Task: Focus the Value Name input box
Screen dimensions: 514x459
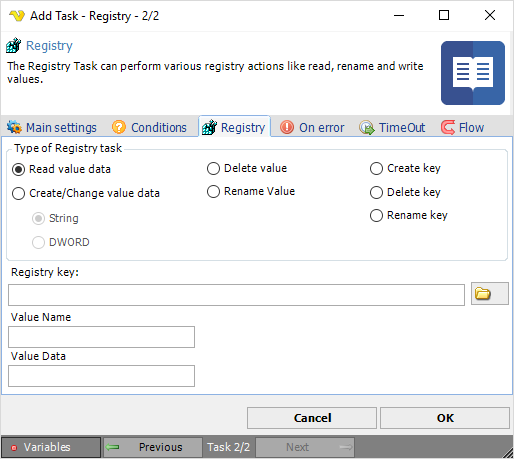Action: [x=101, y=337]
